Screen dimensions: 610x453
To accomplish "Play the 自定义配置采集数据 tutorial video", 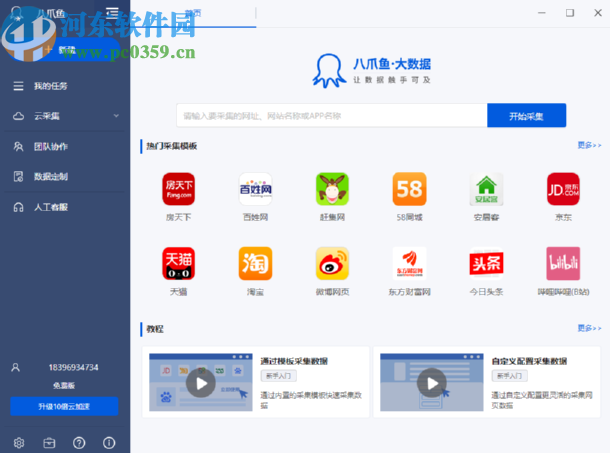I will click(x=432, y=383).
